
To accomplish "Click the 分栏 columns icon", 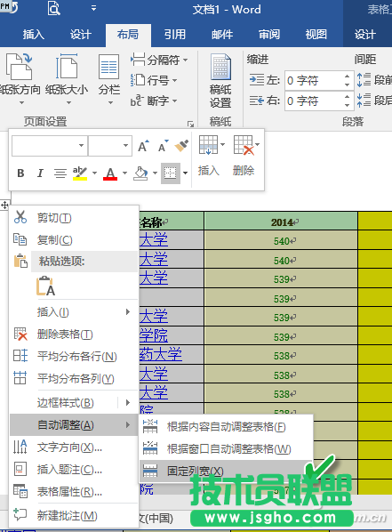I will [x=109, y=78].
